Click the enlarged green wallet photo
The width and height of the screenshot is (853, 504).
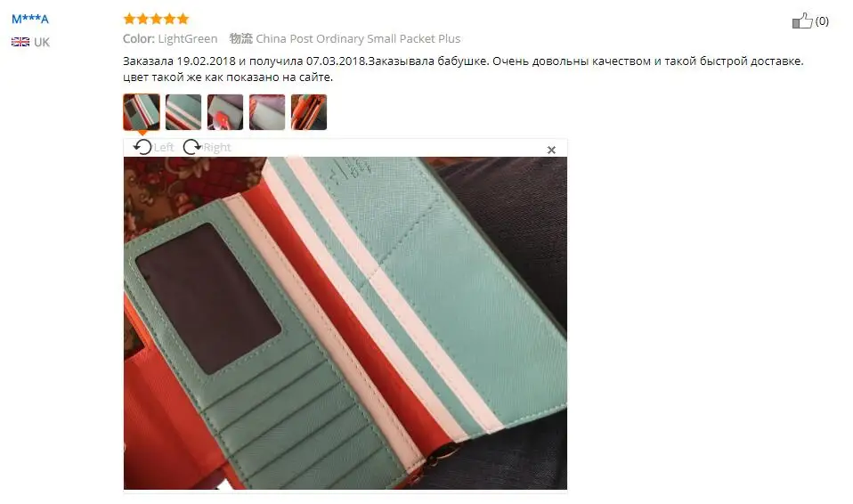click(x=345, y=323)
